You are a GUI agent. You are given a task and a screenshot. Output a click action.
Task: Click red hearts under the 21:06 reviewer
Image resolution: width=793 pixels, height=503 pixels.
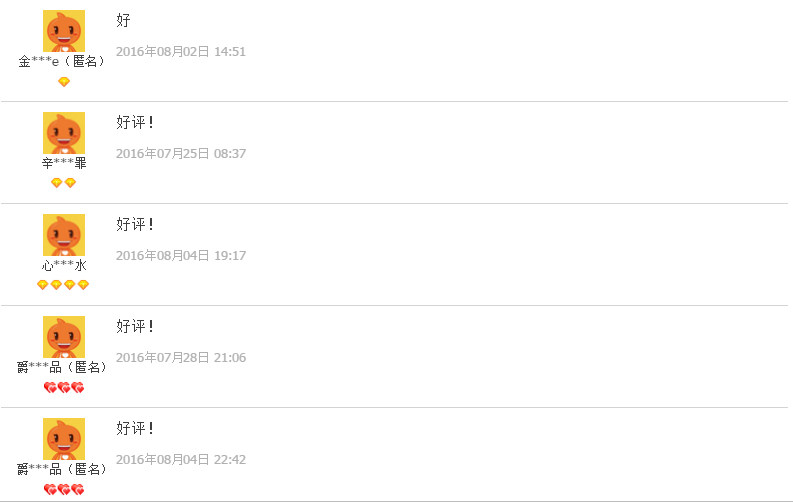[64, 388]
